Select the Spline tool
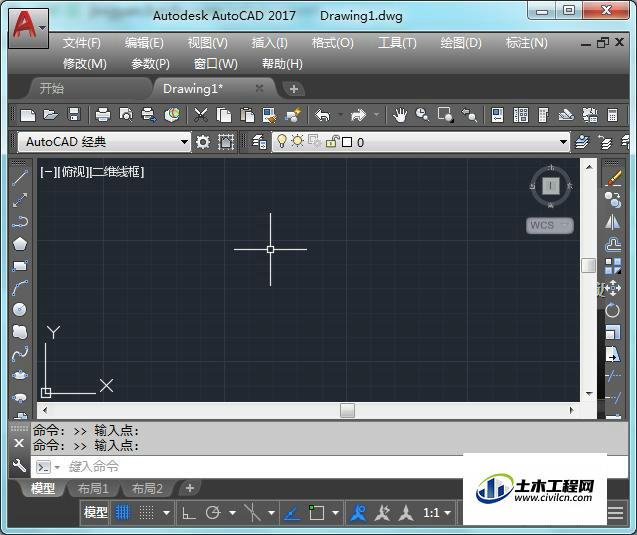This screenshot has height=535, width=637. [20, 353]
